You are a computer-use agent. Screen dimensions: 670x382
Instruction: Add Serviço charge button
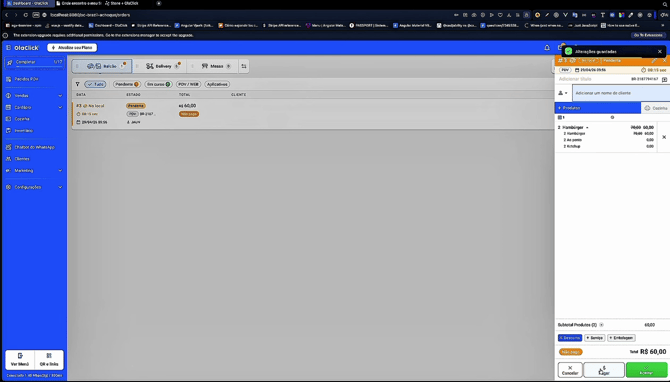point(594,338)
